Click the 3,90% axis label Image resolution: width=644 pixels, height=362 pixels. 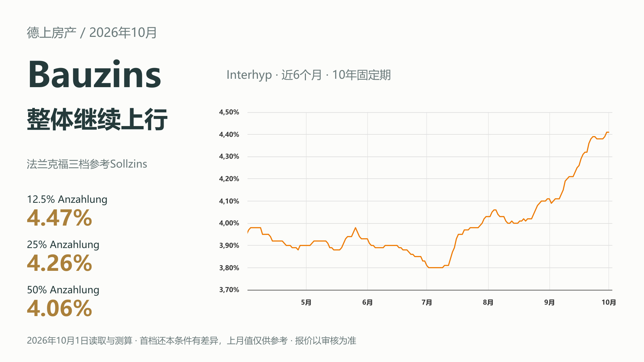pyautogui.click(x=229, y=246)
